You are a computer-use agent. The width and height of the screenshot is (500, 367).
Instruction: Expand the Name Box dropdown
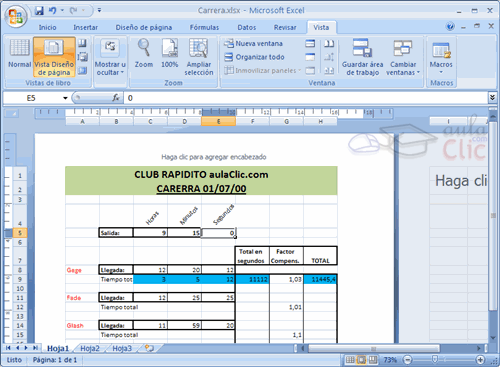(x=65, y=98)
